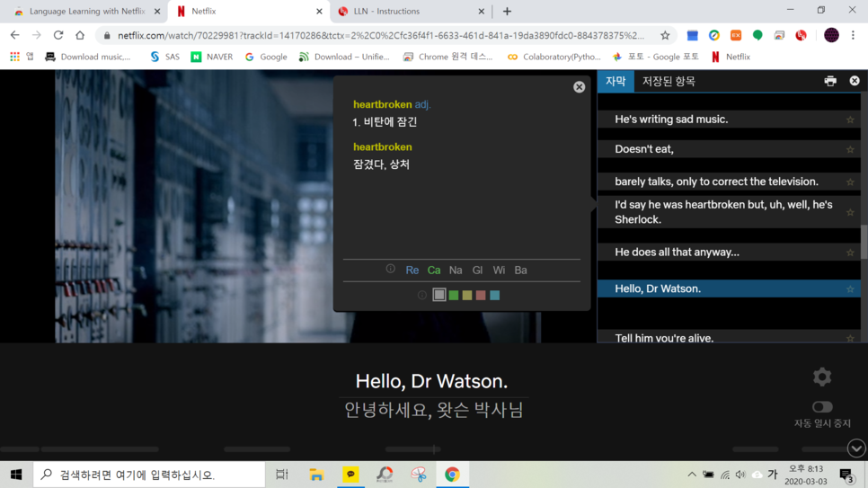Viewport: 868px width, 488px height.
Task: Star the "He's writing sad music." subtitle
Action: 850,120
